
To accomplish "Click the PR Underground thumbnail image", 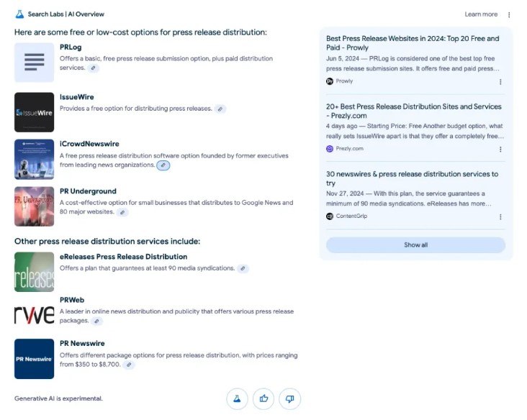I will [x=34, y=206].
